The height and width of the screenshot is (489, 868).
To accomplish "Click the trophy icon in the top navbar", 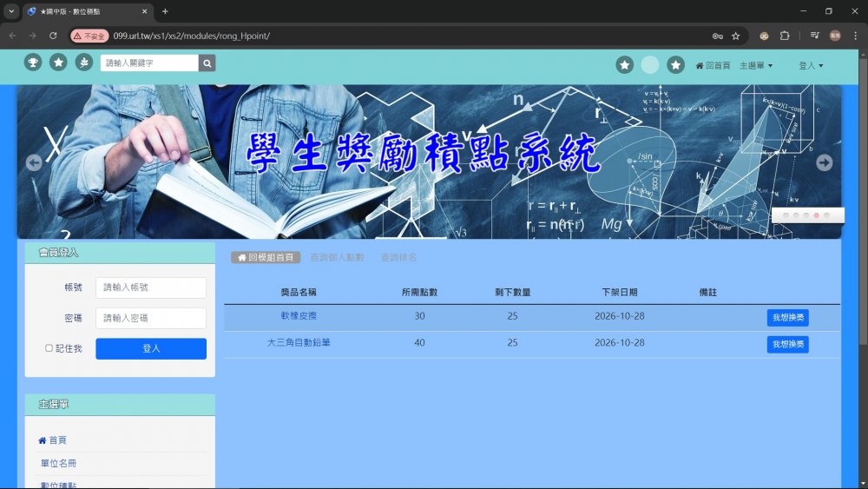I will (x=33, y=63).
